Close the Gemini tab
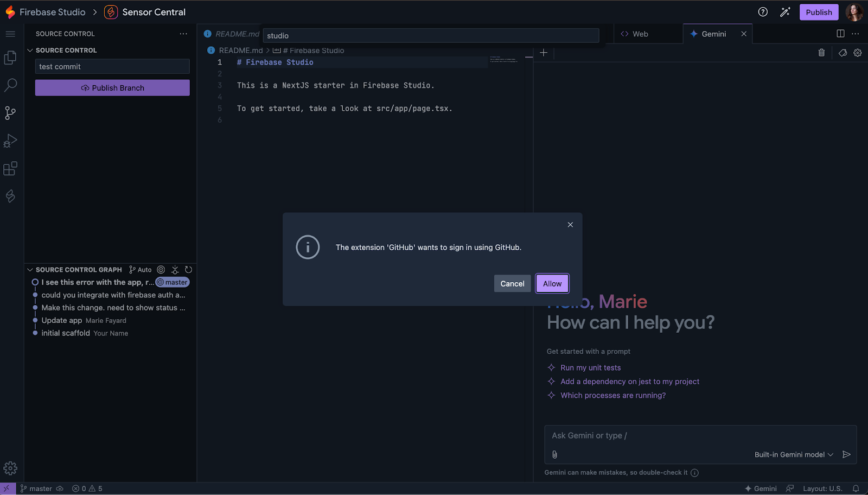 click(x=744, y=34)
